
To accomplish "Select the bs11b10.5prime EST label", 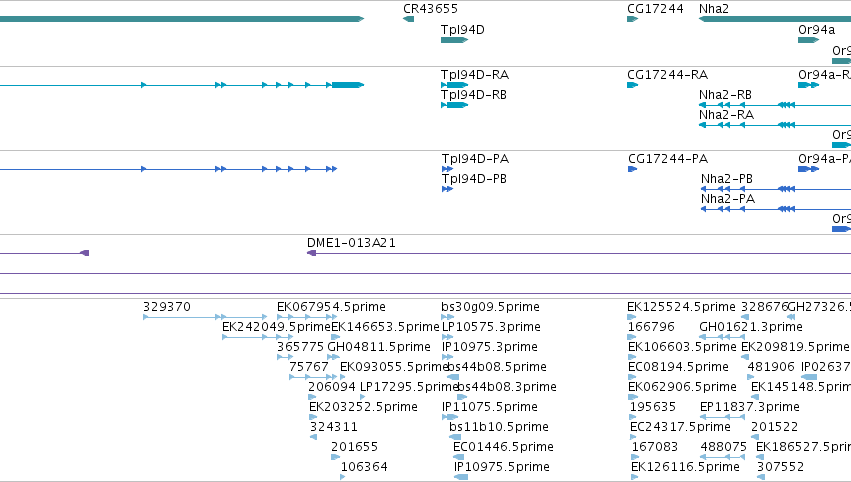I will 499,427.
